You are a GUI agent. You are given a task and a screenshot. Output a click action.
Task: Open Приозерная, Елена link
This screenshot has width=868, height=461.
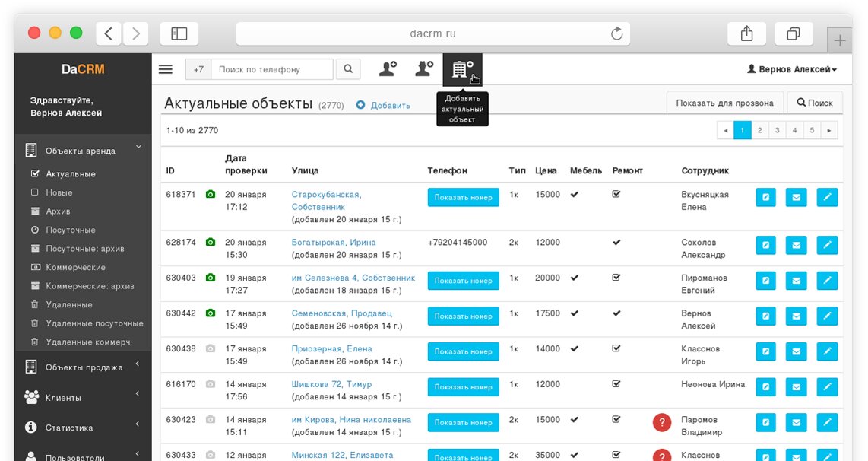(x=331, y=348)
